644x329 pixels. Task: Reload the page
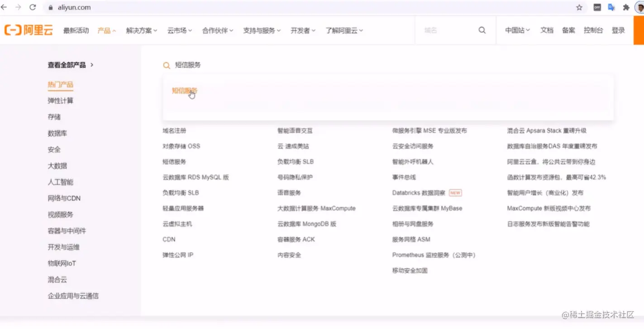coord(33,7)
